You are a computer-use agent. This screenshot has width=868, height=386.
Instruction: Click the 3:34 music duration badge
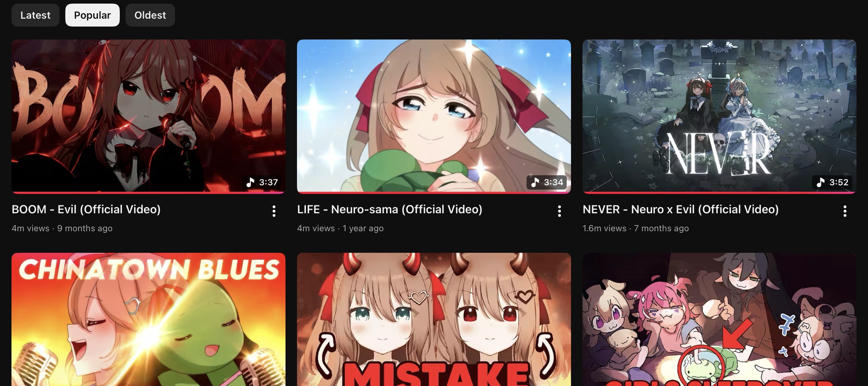click(547, 182)
